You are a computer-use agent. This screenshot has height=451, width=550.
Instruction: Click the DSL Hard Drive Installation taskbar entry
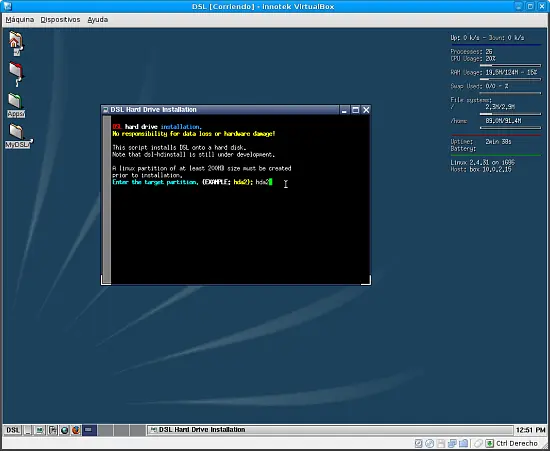[330, 430]
